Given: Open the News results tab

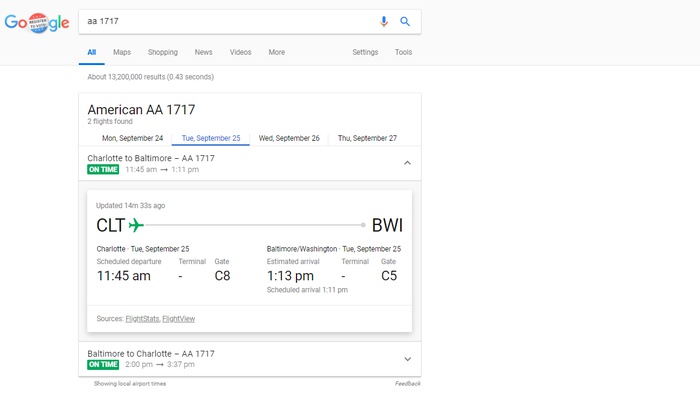Looking at the screenshot, I should coord(203,52).
